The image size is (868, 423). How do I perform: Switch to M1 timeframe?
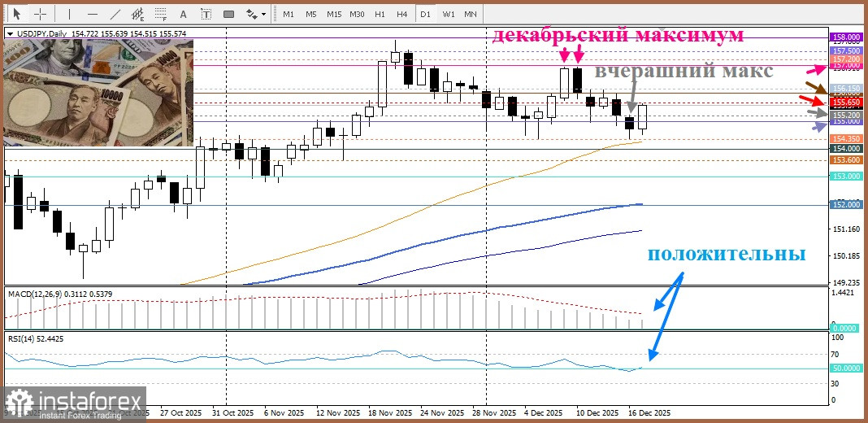pyautogui.click(x=289, y=14)
